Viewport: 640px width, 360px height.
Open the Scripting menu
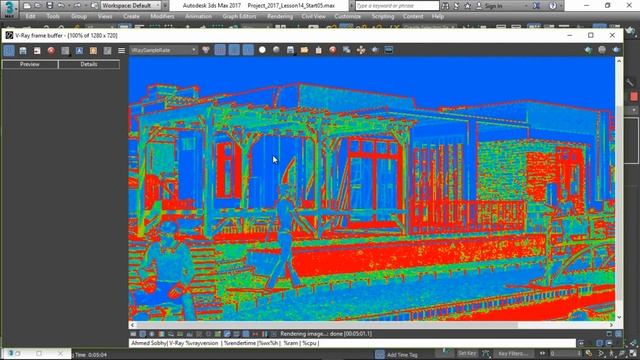point(383,16)
